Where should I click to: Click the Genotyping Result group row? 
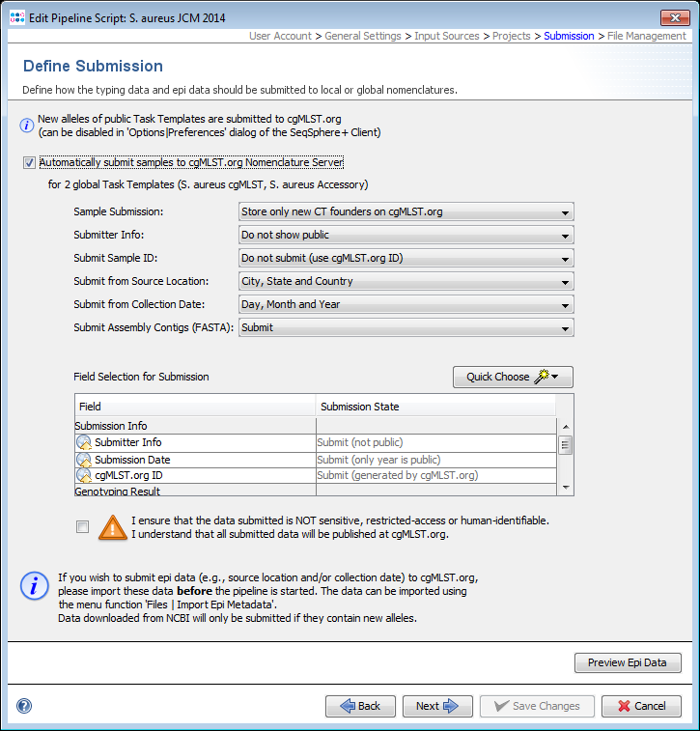(316, 490)
